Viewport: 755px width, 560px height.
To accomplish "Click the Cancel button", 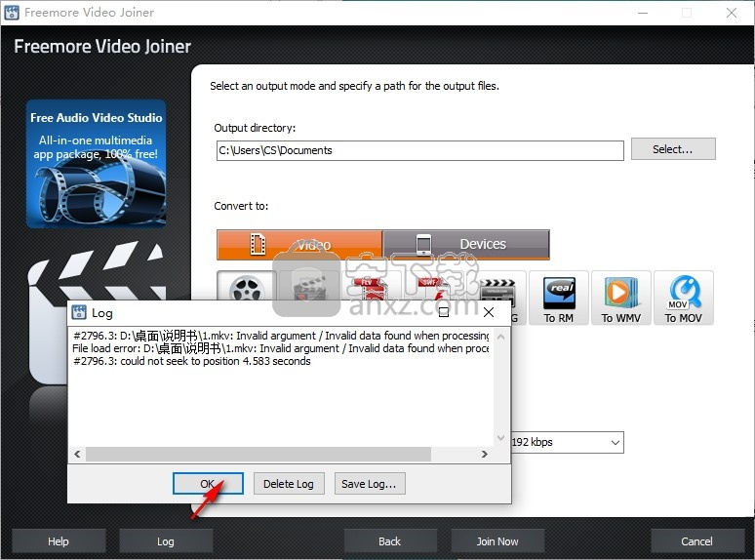I will click(696, 541).
